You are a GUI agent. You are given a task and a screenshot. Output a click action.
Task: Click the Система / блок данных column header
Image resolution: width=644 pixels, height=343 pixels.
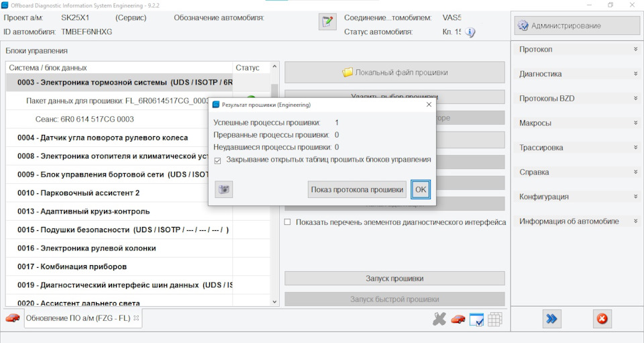click(x=119, y=67)
